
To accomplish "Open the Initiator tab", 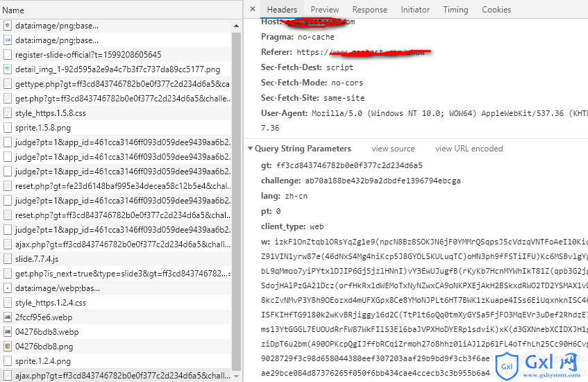I will (415, 10).
